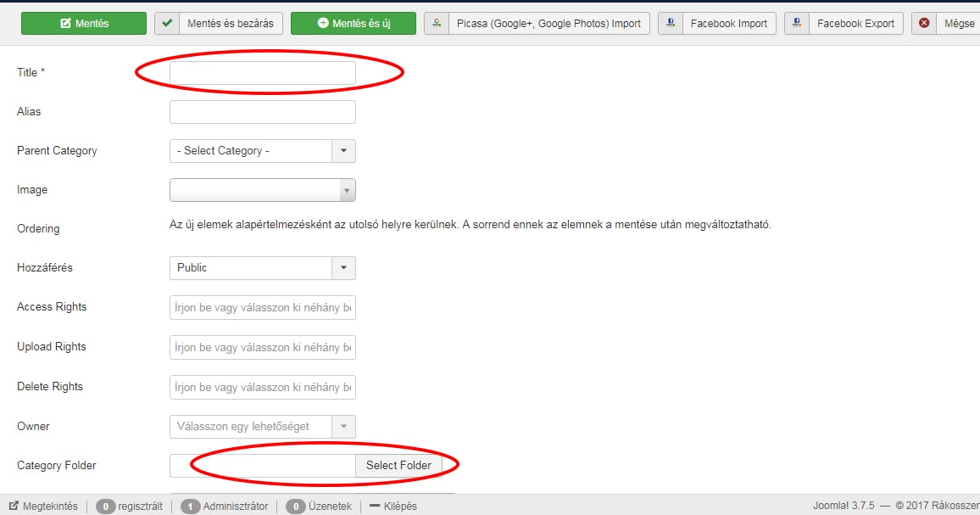Open the Parent Category dropdown
Screen dimensions: 980x515
[x=263, y=151]
